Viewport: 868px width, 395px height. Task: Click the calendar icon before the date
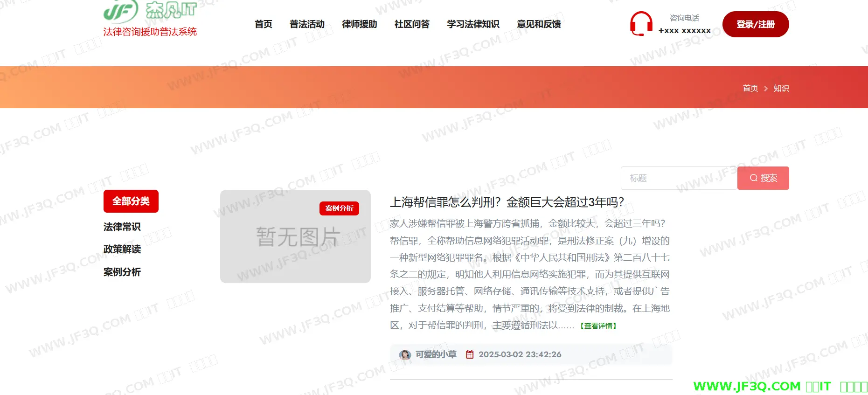click(x=470, y=355)
